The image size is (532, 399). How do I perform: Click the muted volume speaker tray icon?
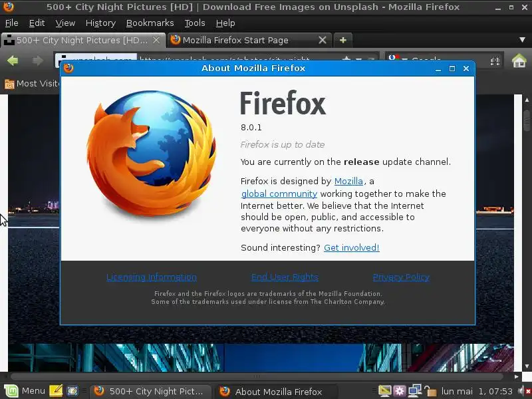pyautogui.click(x=523, y=392)
